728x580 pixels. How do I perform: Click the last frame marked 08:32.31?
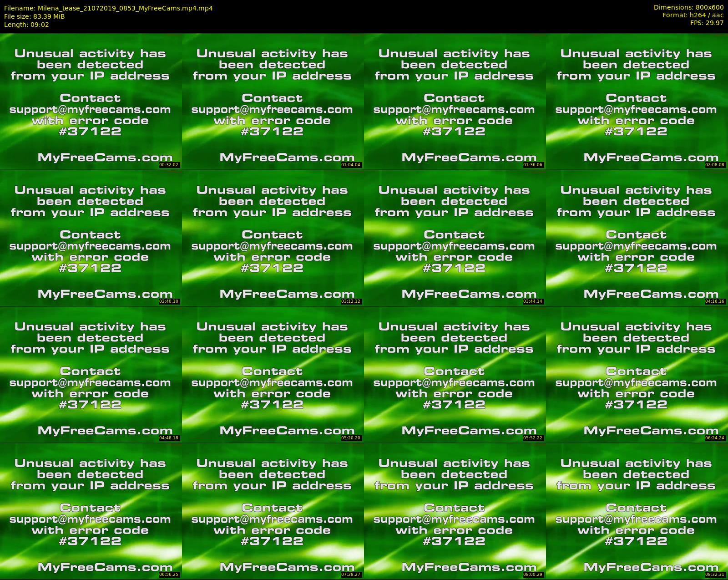637,511
